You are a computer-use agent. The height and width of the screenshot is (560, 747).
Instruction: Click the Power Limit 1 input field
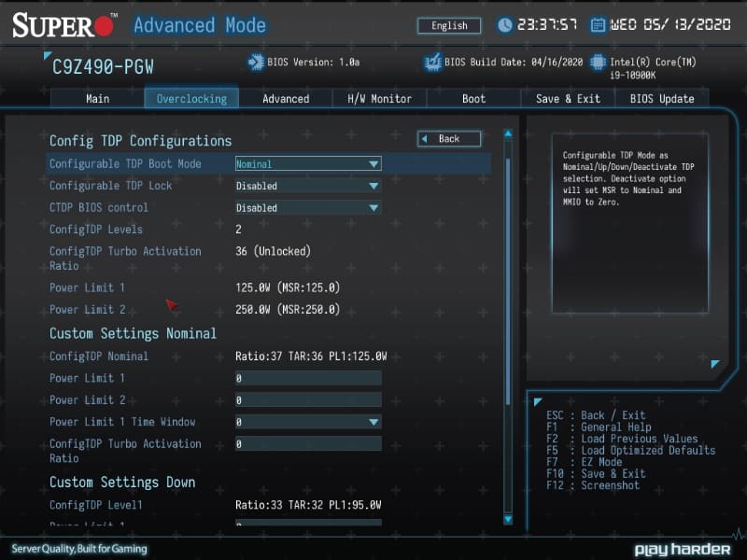[x=308, y=378]
